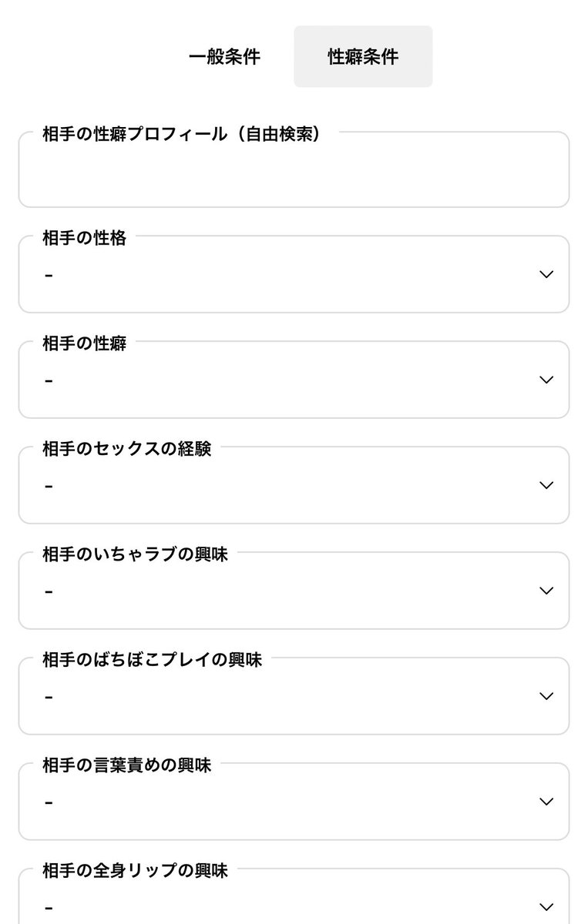This screenshot has width=588, height=924.
Task: Click the 相手の言葉責めの興味 label text
Action: click(x=126, y=765)
